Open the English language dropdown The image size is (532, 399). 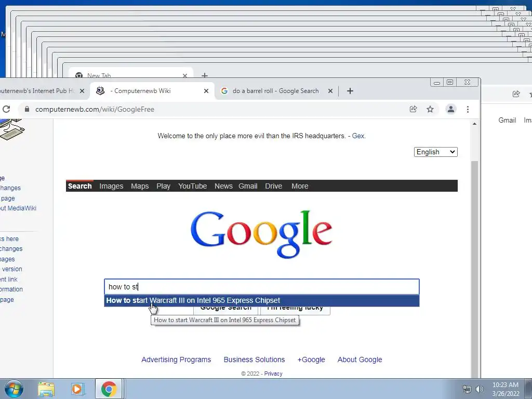click(436, 152)
